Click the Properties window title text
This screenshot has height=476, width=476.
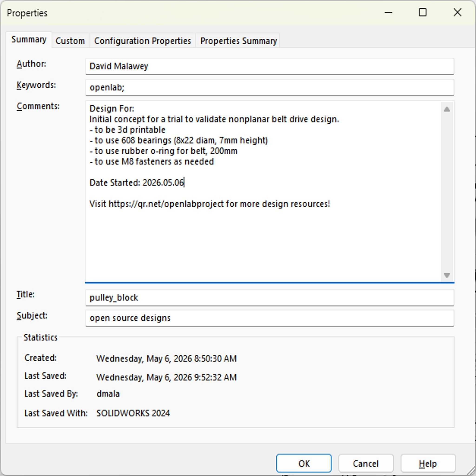[x=27, y=13]
